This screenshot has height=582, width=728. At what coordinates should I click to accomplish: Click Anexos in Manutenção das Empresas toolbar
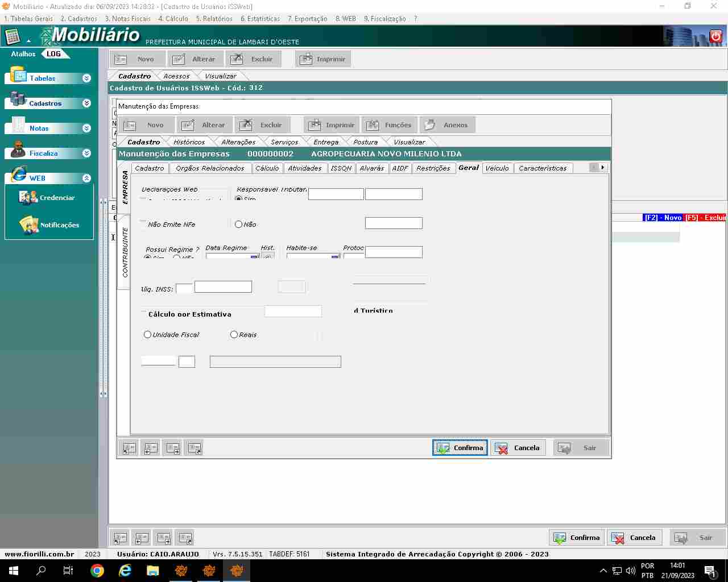(x=447, y=125)
